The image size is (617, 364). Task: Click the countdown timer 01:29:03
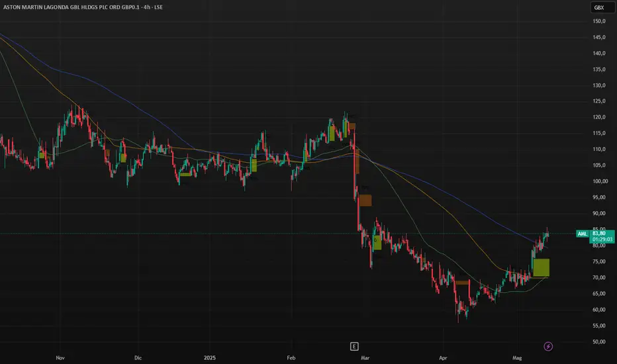click(x=602, y=240)
